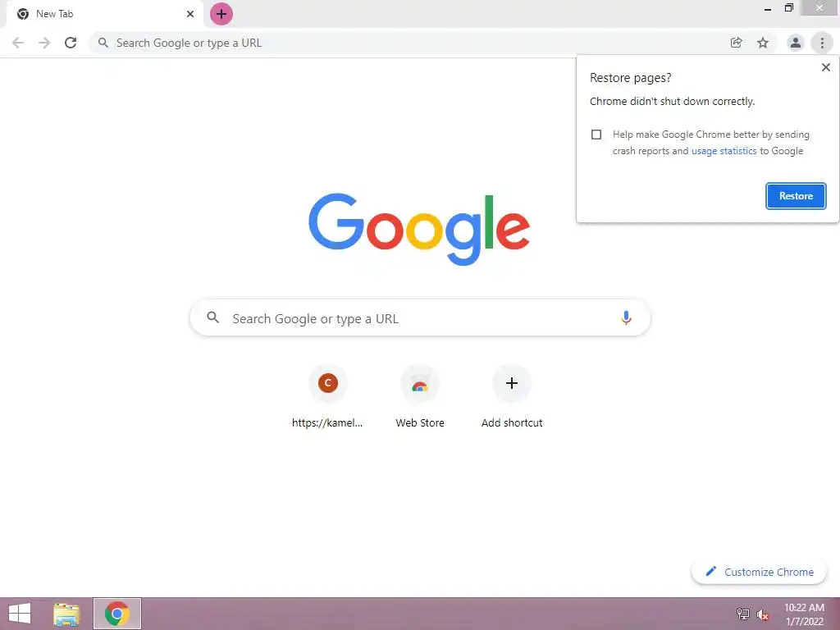Open the https://kamel... shortcut
The width and height of the screenshot is (840, 630).
pyautogui.click(x=327, y=397)
